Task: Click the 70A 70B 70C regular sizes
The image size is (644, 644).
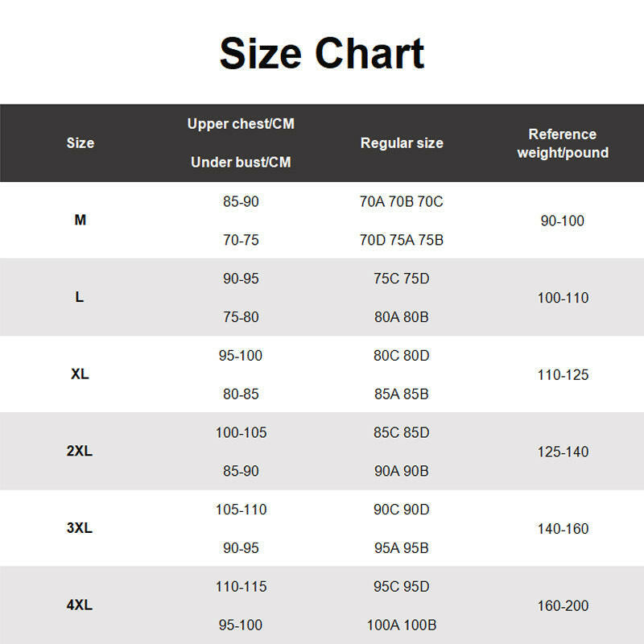Action: pos(402,202)
